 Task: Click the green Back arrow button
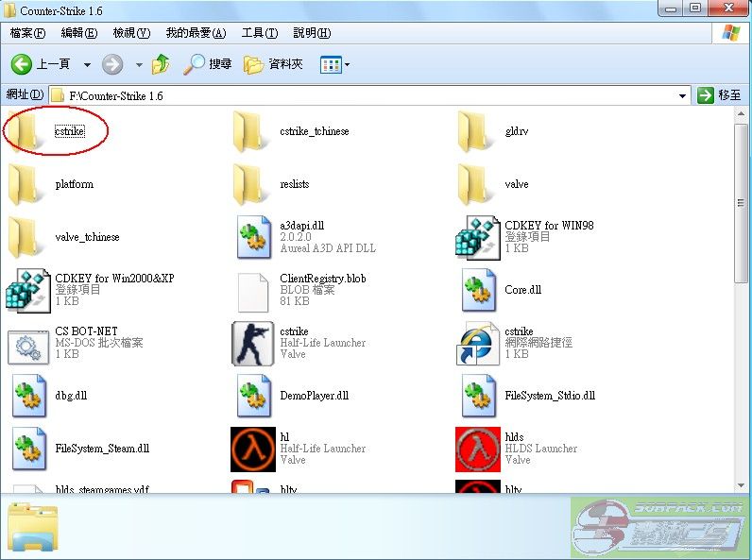23,64
